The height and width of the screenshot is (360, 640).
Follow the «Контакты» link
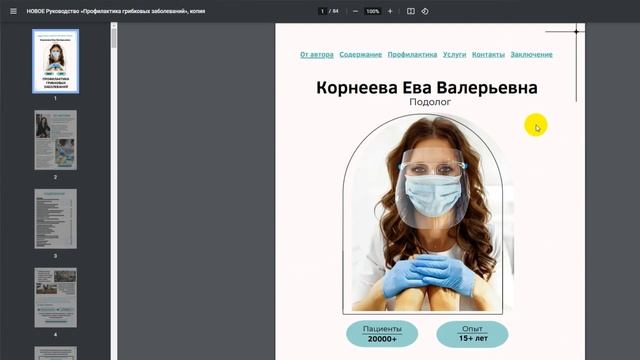pyautogui.click(x=488, y=55)
